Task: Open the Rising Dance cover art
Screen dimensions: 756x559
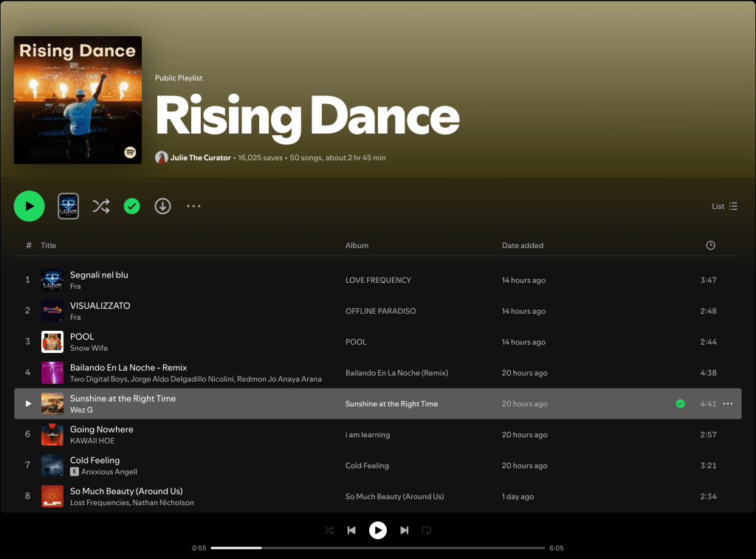Action: coord(78,100)
